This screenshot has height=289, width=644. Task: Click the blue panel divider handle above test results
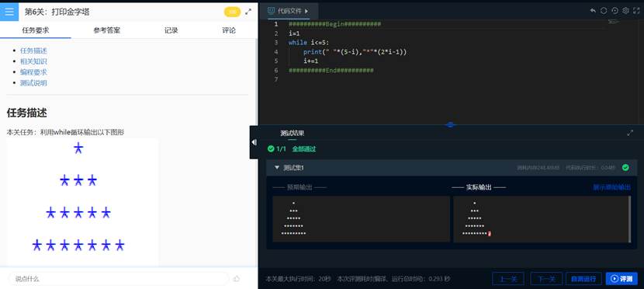pyautogui.click(x=451, y=124)
